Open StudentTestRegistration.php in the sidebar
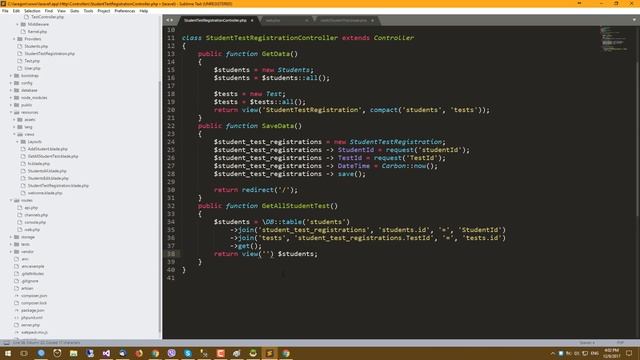The height and width of the screenshot is (360, 640). point(49,53)
